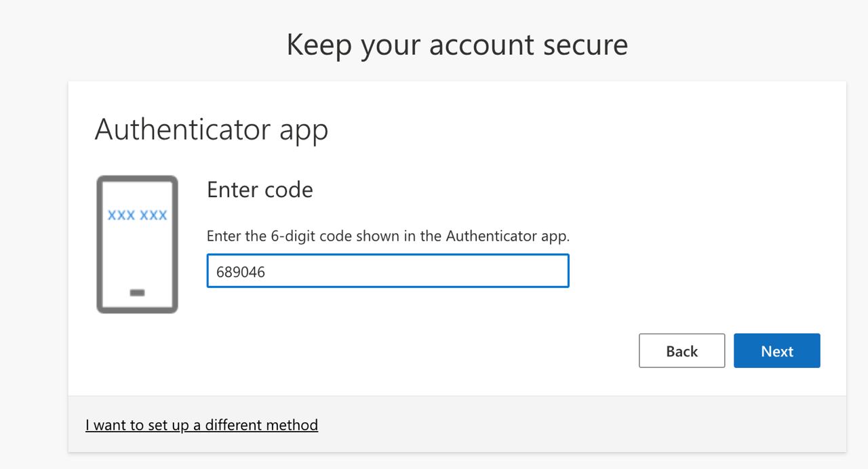868x469 pixels.
Task: Click the Next button
Action: click(776, 350)
